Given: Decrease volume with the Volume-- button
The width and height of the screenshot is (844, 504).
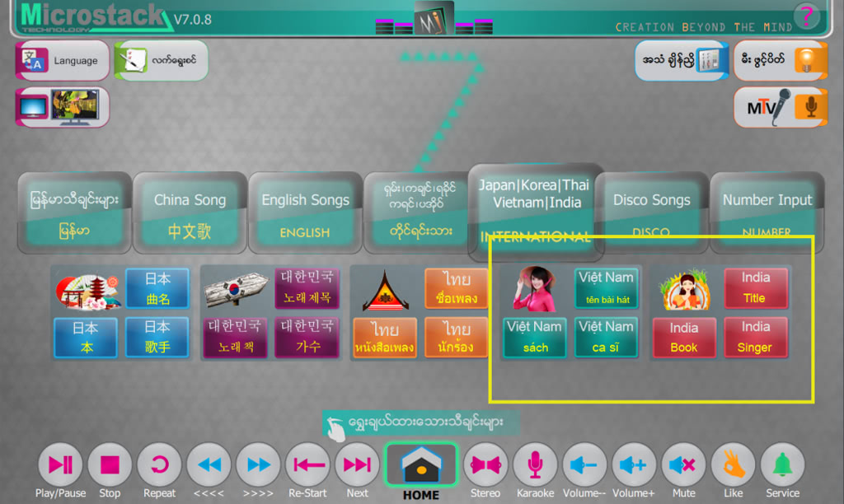Looking at the screenshot, I should pyautogui.click(x=584, y=465).
